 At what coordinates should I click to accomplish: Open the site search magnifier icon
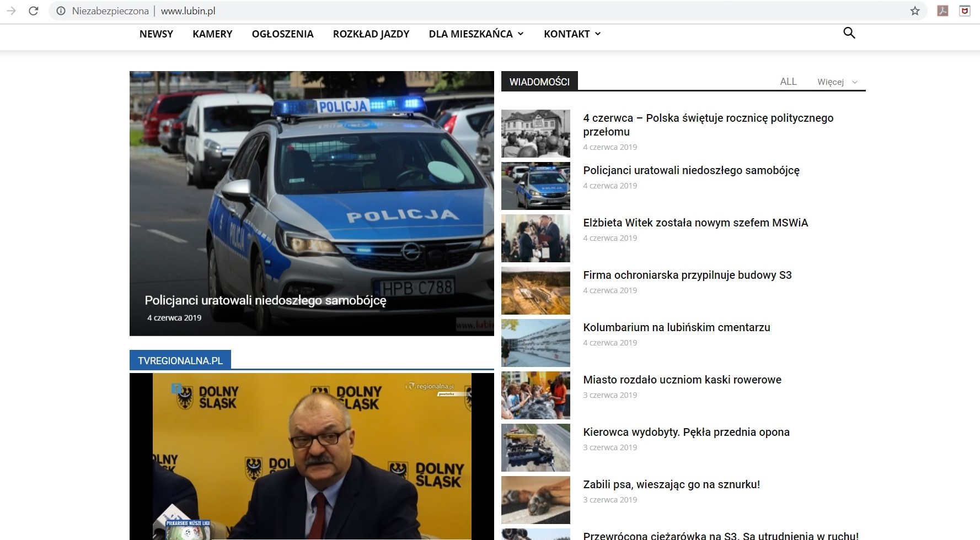tap(849, 33)
